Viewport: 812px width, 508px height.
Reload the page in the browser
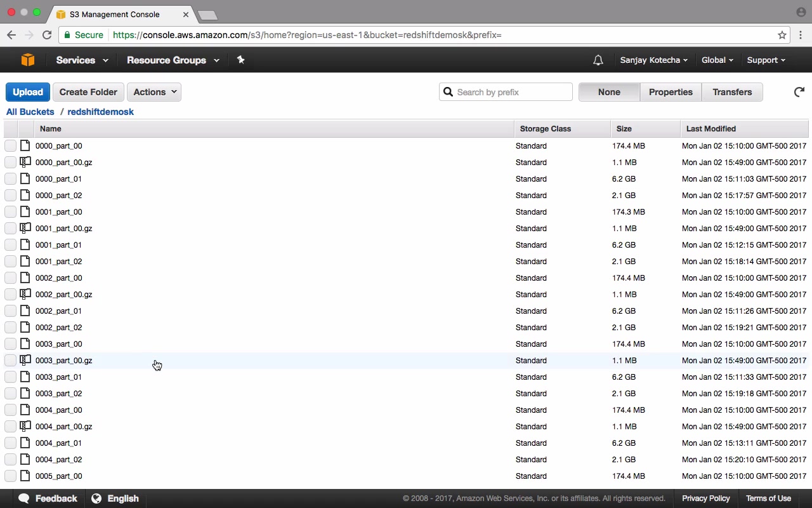click(47, 35)
